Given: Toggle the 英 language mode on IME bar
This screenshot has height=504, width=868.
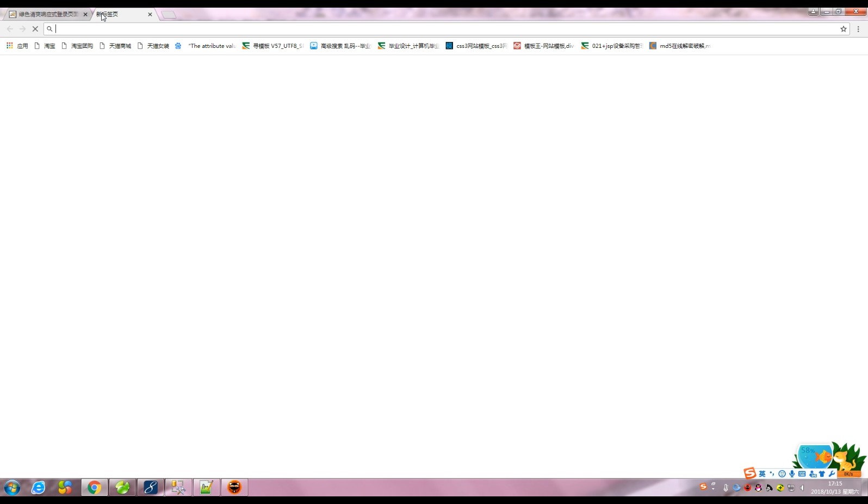Looking at the screenshot, I should tap(762, 474).
